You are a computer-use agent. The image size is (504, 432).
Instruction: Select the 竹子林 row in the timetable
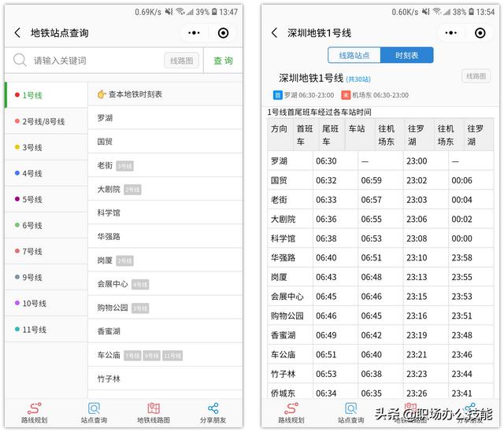point(380,374)
